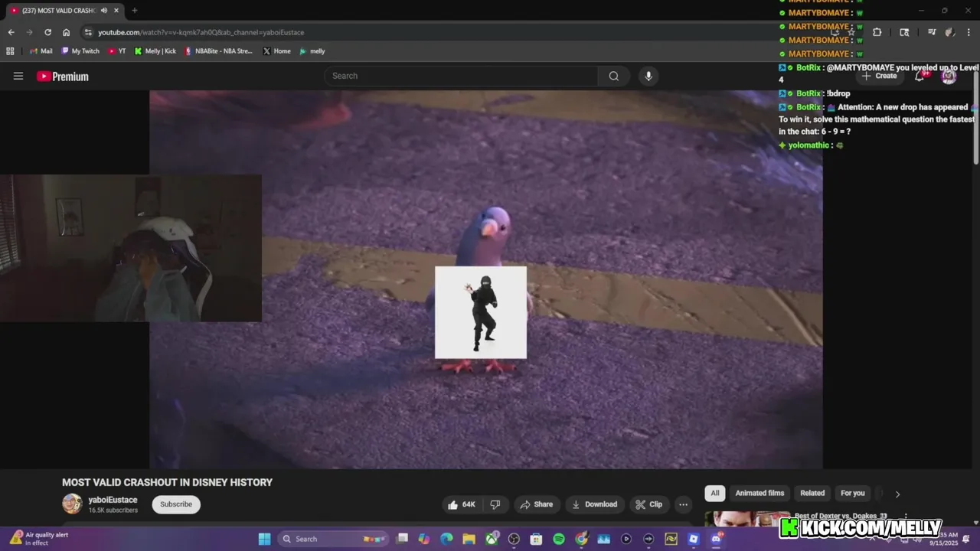Open X Home bookmark
The image size is (980, 551).
coord(276,51)
